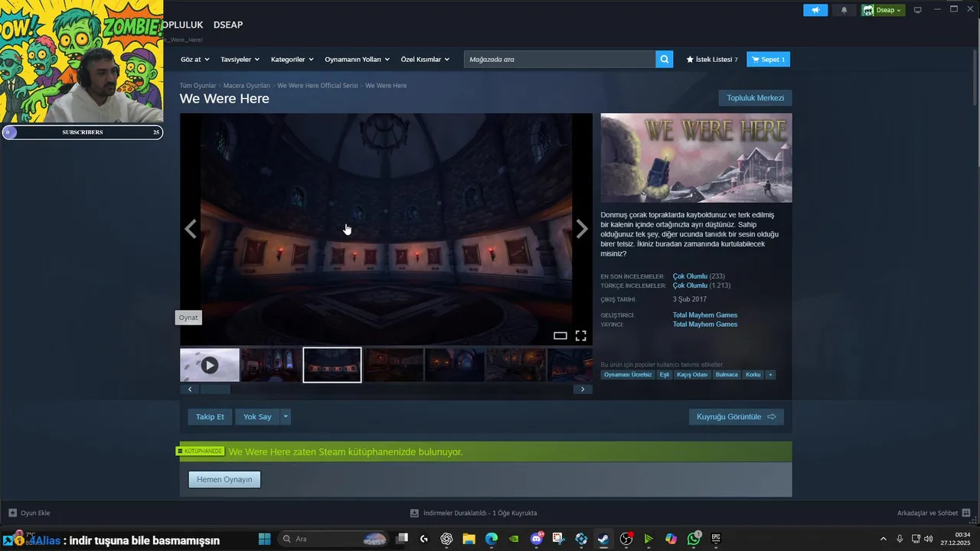Show hidden system tray icons chevron
Image resolution: width=980 pixels, height=551 pixels.
(x=883, y=539)
